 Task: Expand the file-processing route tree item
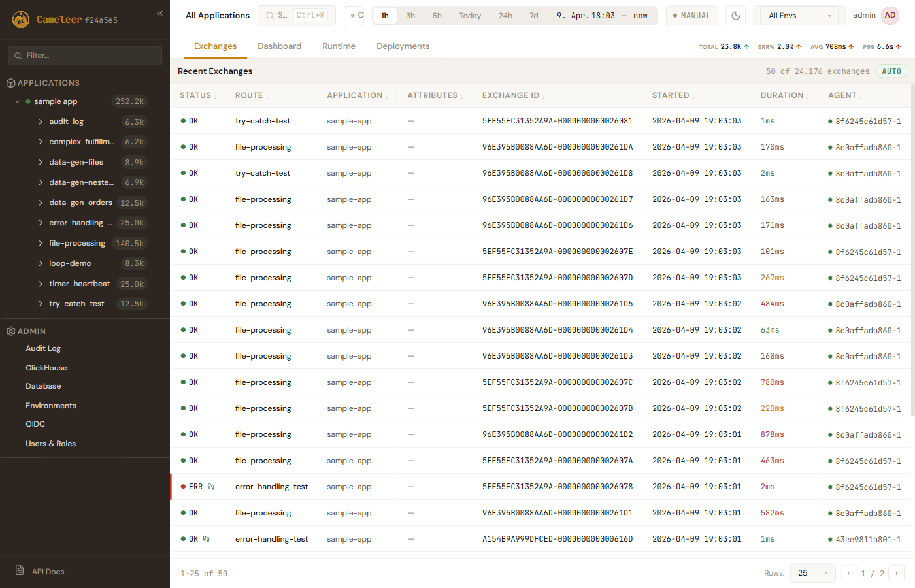(41, 243)
